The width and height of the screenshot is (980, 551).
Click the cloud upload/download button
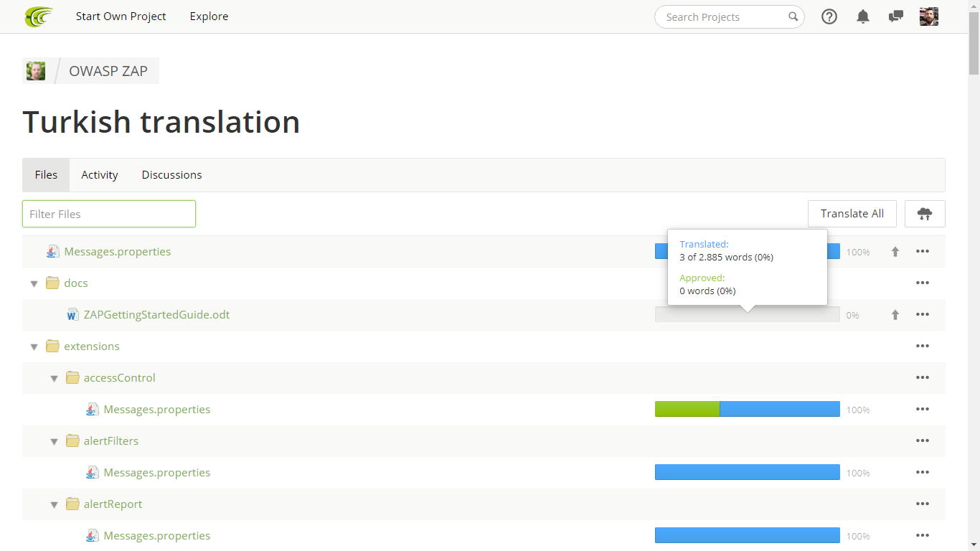point(925,214)
